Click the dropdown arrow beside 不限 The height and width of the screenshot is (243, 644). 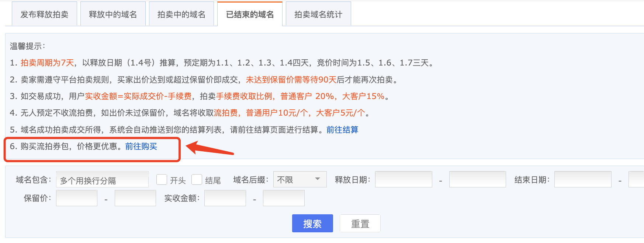click(x=318, y=179)
